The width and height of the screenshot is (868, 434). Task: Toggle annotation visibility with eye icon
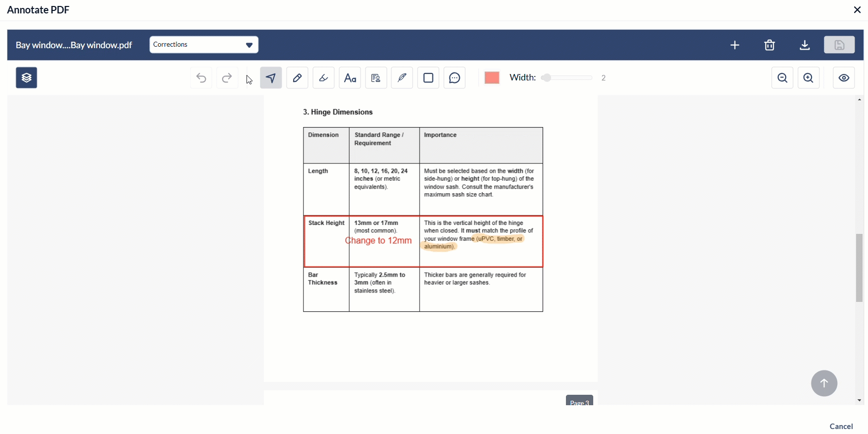(844, 78)
